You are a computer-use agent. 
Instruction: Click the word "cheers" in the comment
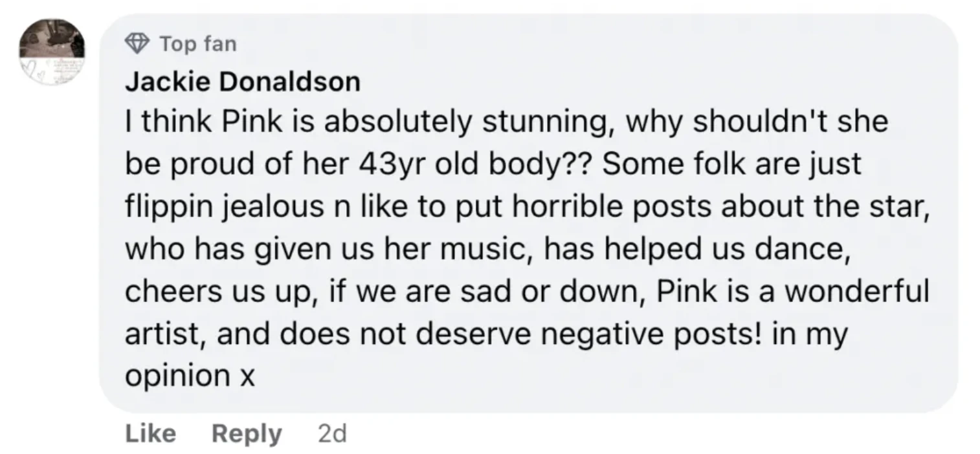coord(172,291)
